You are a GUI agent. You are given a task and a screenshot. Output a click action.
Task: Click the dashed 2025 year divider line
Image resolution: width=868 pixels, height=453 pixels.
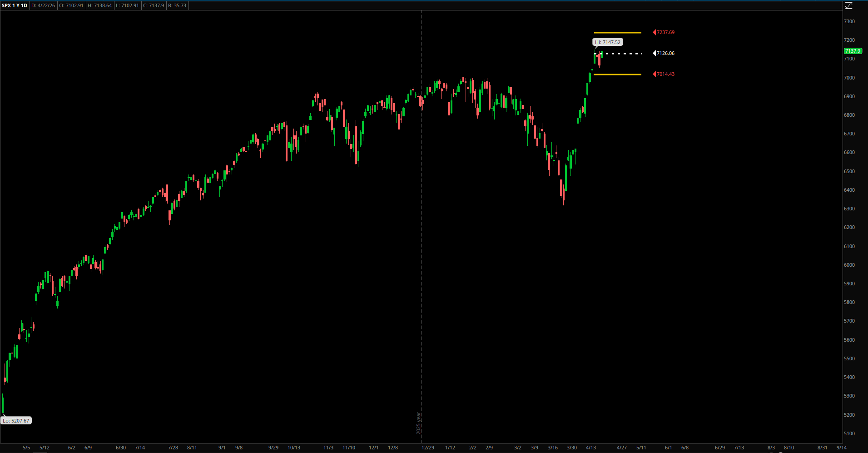(x=422, y=227)
